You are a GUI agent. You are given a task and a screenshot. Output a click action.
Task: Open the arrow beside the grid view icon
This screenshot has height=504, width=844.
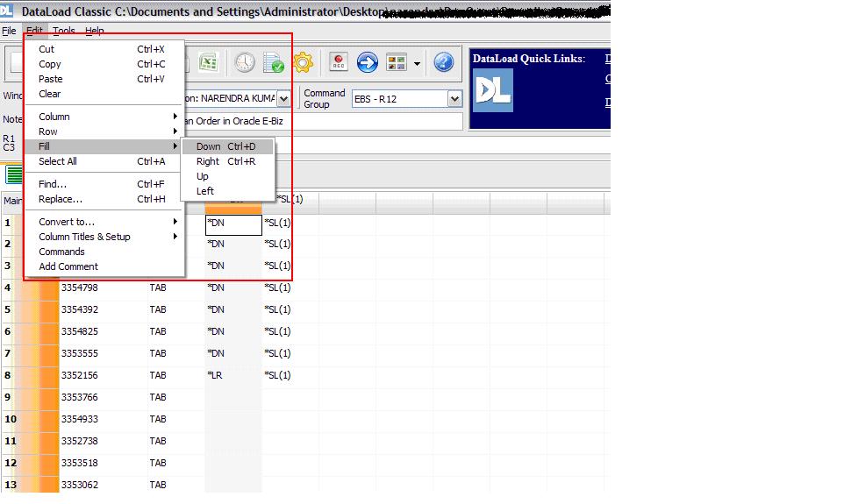coord(417,63)
